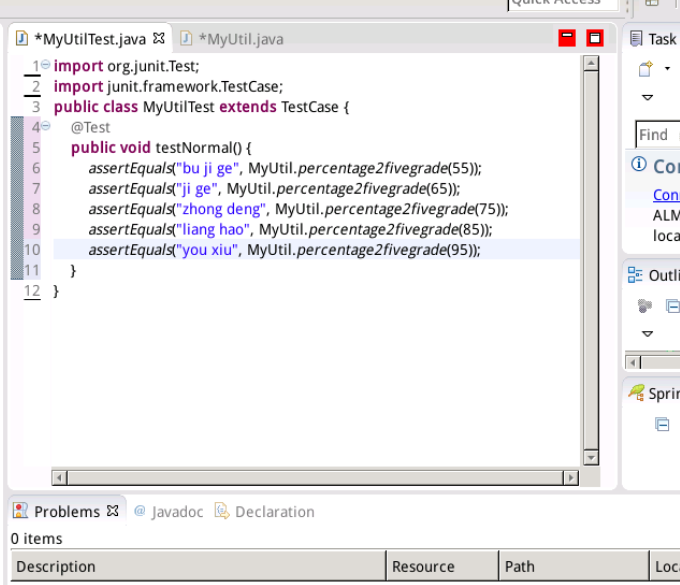Click line number 6 in the gutter
This screenshot has width=680, height=585.
click(x=36, y=168)
